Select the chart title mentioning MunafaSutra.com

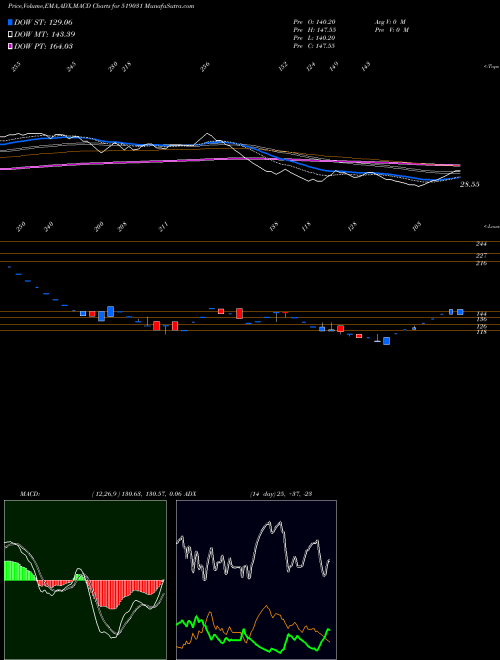[x=101, y=7]
